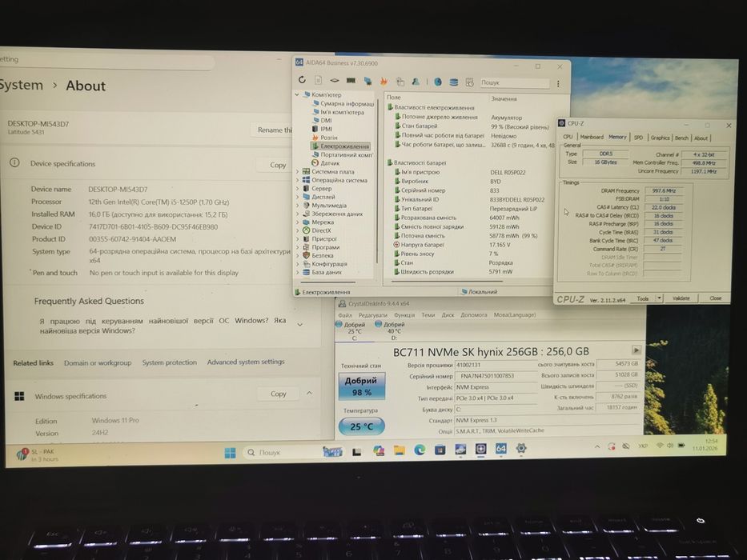This screenshot has width=747, height=560.
Task: Copy the Device specifications in Settings
Action: tap(278, 165)
